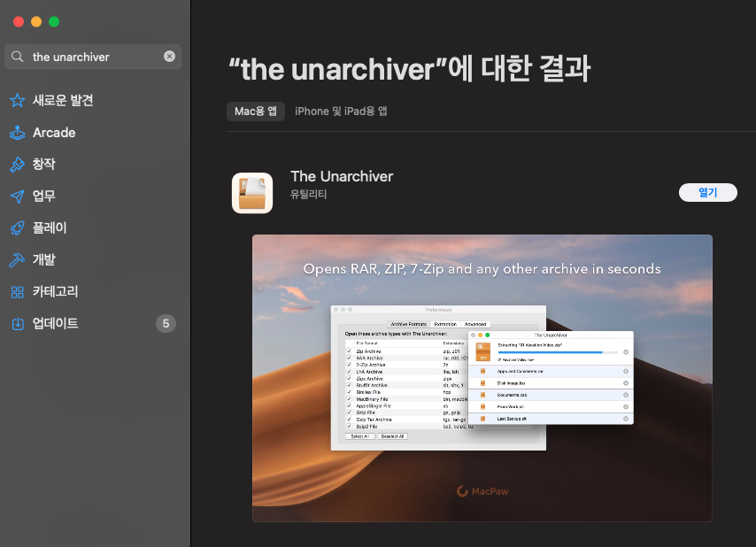Switch to iPhone 및 iPad용 앱 tab
This screenshot has height=547, width=756.
click(341, 112)
